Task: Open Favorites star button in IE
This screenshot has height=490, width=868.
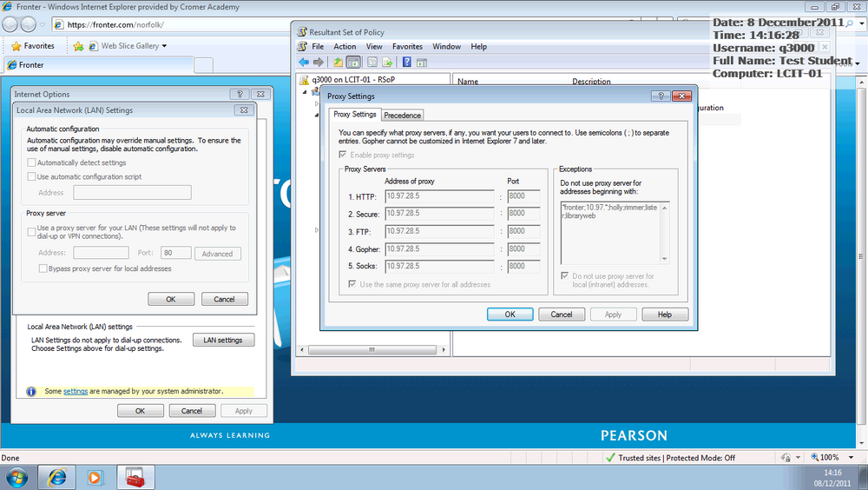Action: (x=33, y=46)
